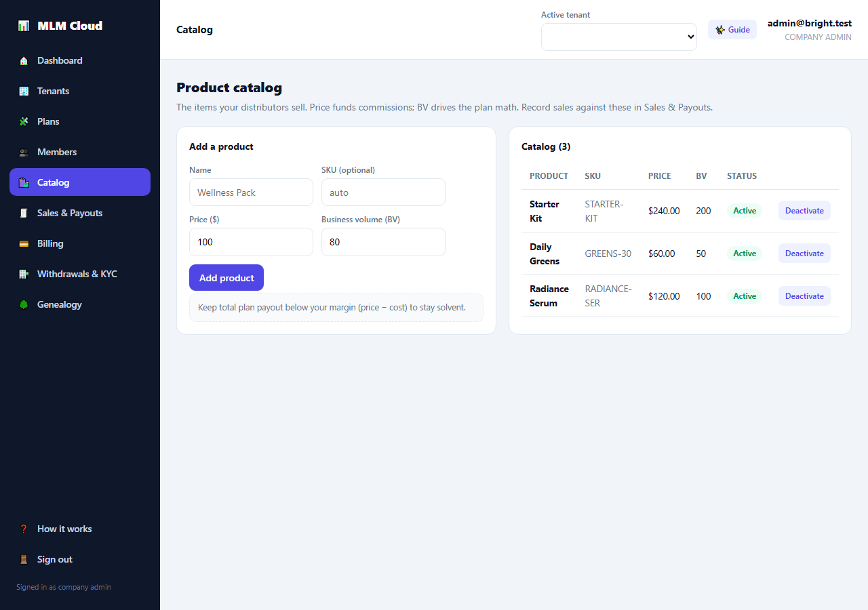This screenshot has width=868, height=610.
Task: Click the MLM Cloud logo icon
Action: coord(24,26)
